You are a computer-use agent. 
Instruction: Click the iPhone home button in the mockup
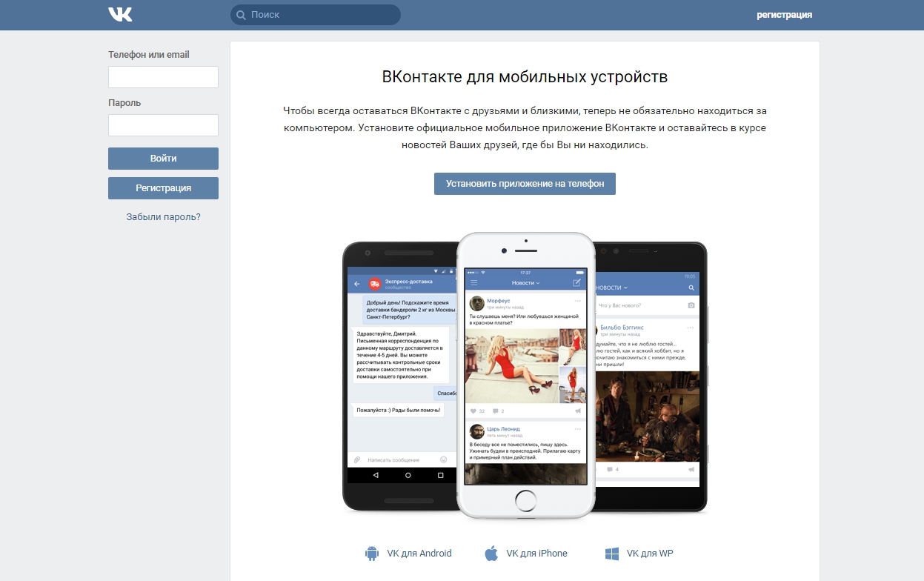pyautogui.click(x=525, y=499)
